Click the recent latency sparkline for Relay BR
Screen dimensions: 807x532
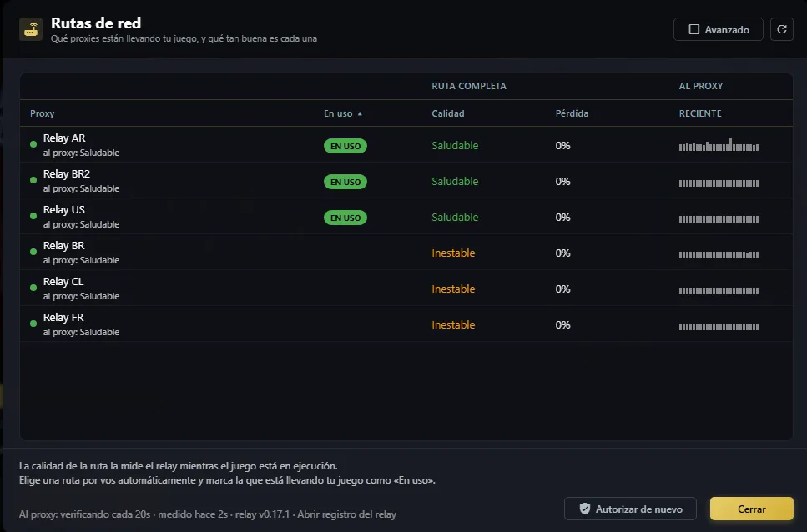click(x=719, y=255)
